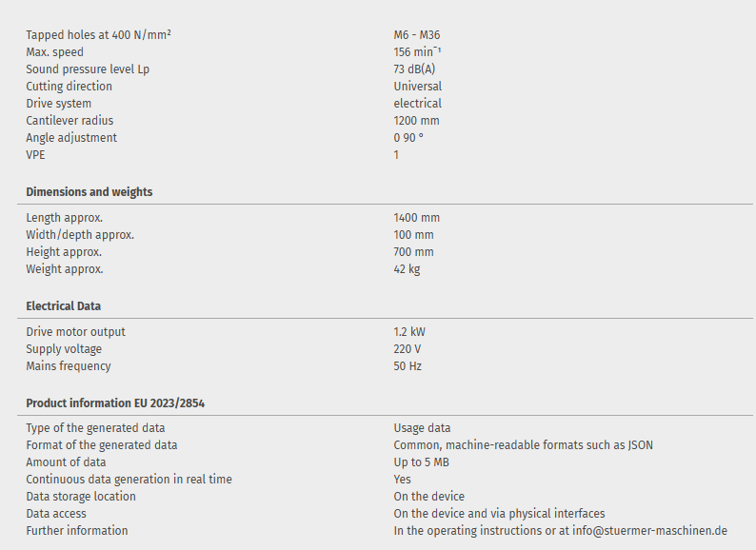Click the Max. speed label
Viewport: 756px width, 550px height.
[54, 52]
